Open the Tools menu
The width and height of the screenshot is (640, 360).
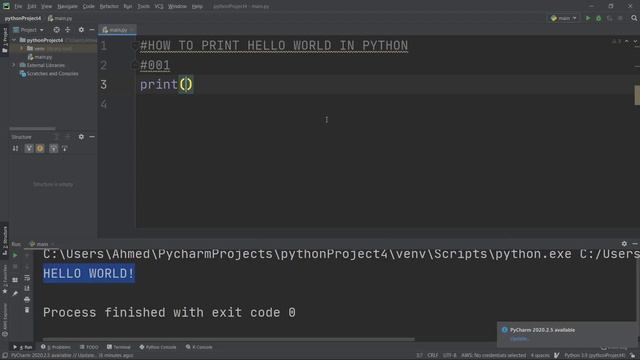[143, 6]
